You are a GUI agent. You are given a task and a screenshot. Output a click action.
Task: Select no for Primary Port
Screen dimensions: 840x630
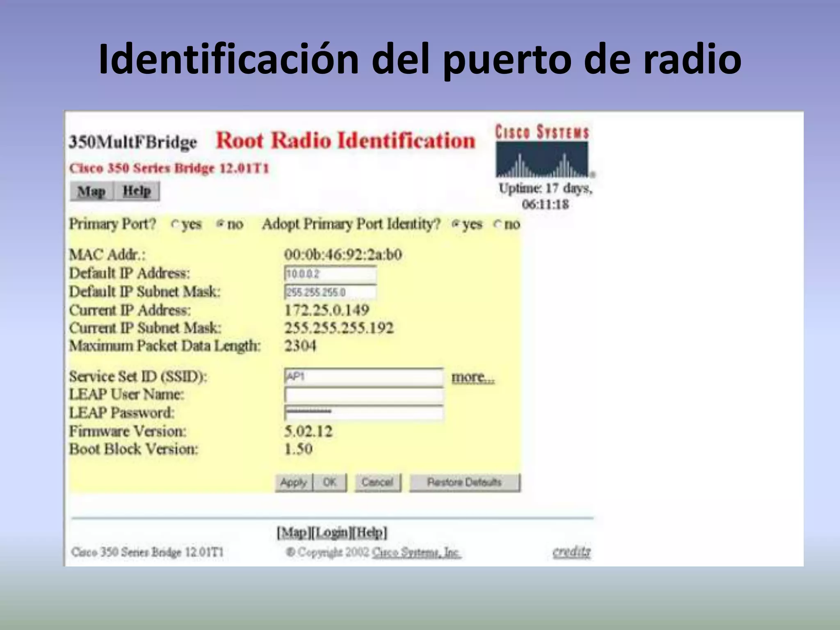(221, 224)
